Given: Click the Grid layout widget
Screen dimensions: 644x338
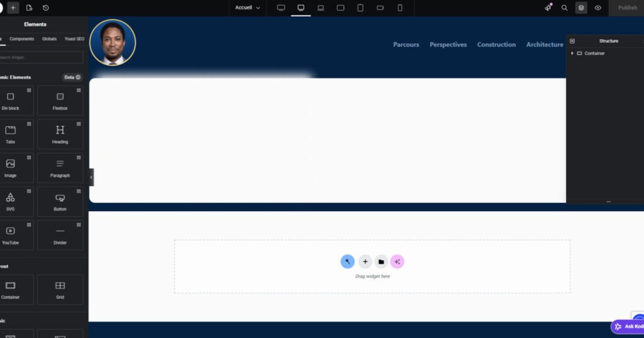Looking at the screenshot, I should pyautogui.click(x=60, y=289).
